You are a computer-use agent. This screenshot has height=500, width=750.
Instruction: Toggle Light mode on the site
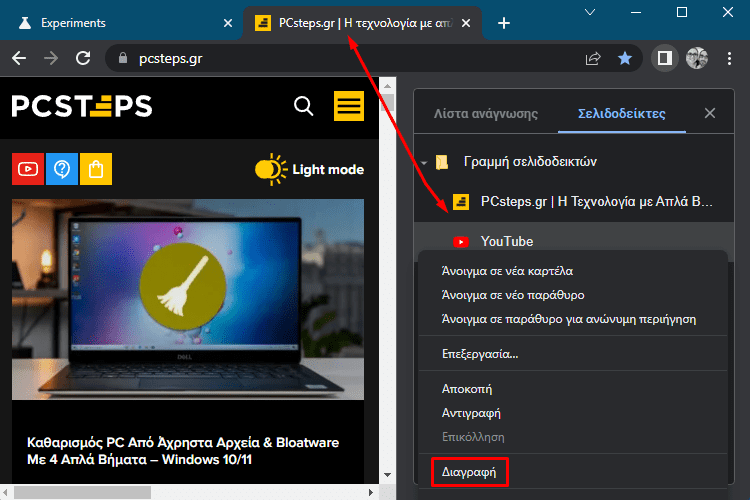(x=309, y=169)
